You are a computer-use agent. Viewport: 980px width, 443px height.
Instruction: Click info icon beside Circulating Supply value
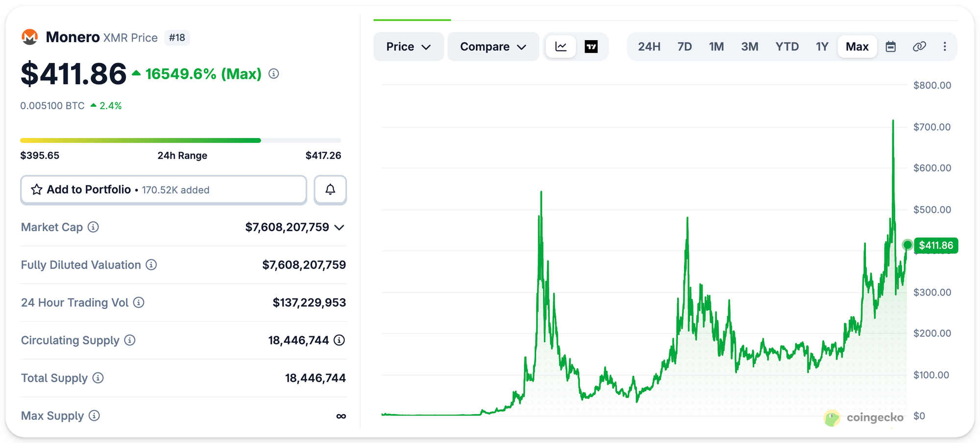pyautogui.click(x=339, y=340)
